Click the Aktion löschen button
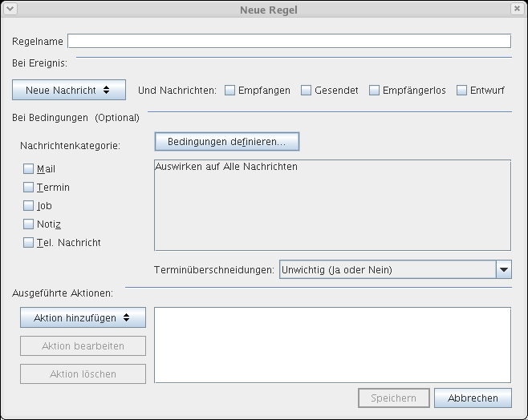The width and height of the screenshot is (528, 420). tap(83, 374)
